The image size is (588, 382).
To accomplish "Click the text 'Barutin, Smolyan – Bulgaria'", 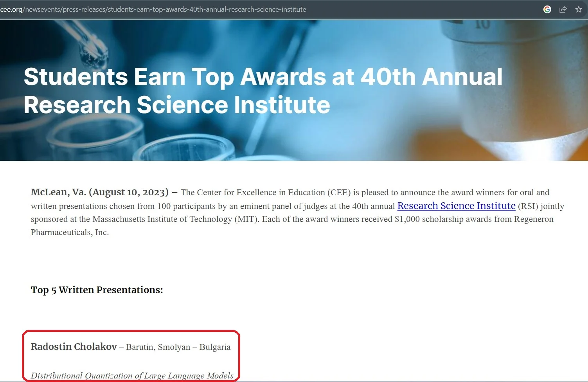I will [178, 347].
